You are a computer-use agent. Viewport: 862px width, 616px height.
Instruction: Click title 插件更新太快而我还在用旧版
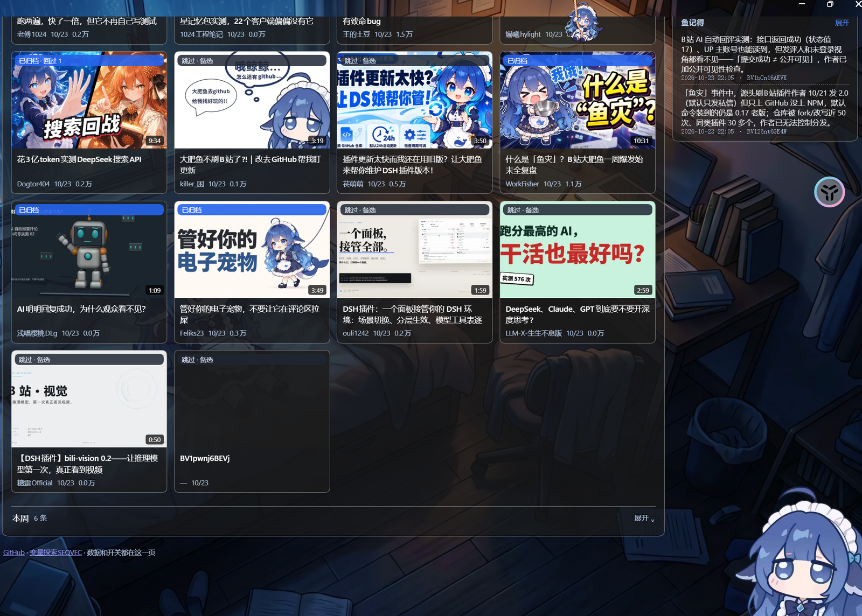[x=412, y=165]
